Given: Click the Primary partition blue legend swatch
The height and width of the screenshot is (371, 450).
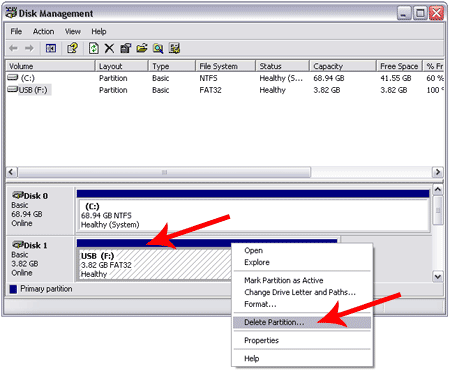Looking at the screenshot, I should pyautogui.click(x=13, y=289).
